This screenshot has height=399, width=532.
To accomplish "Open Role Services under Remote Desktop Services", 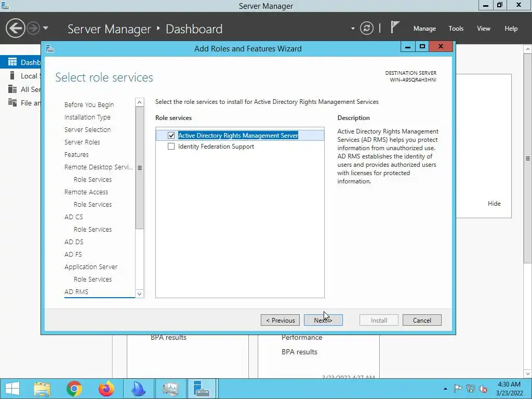I will (92, 179).
